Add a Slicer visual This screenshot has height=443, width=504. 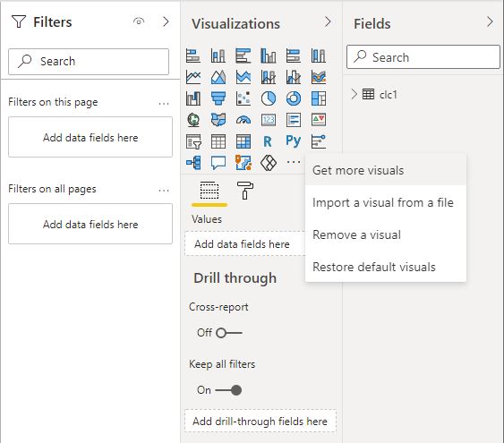tap(193, 141)
